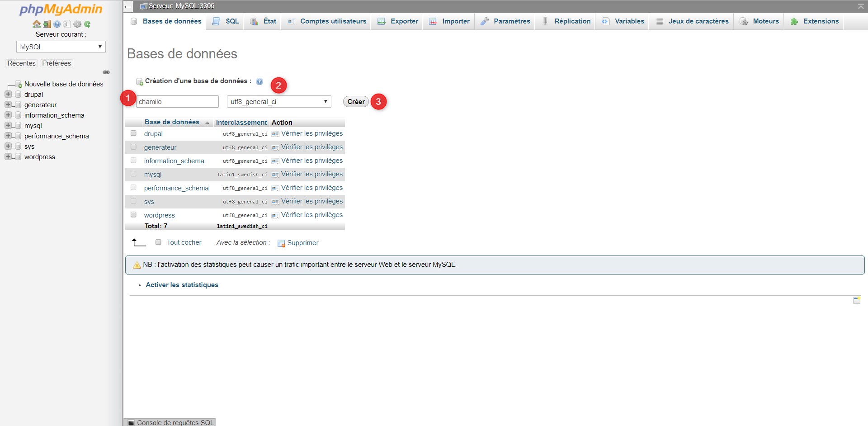
Task: Open the Comptes utilisateurs tab
Action: point(326,21)
